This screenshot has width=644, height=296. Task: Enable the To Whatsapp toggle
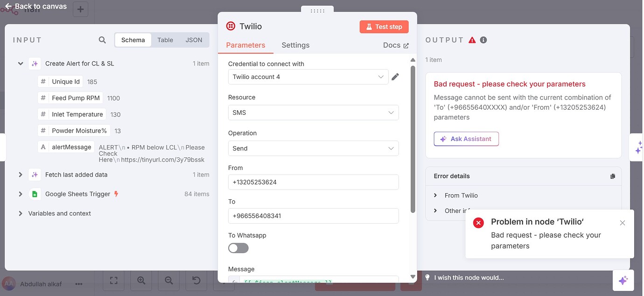pos(238,248)
